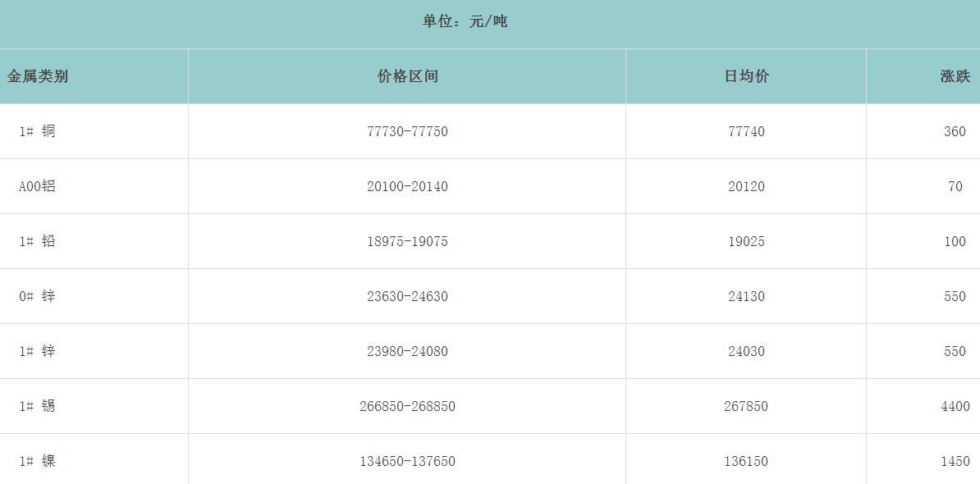
Task: Click the 价格区间 column header
Action: 407,76
